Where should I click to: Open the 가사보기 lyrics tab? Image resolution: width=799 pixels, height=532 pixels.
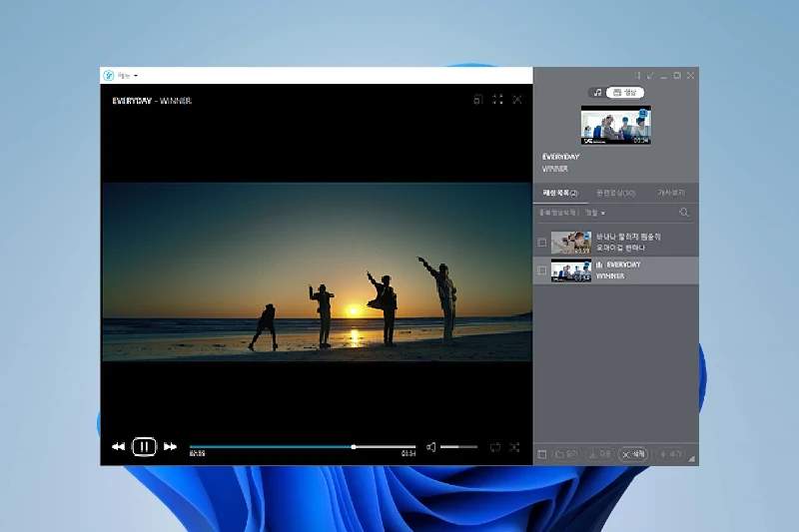(671, 193)
